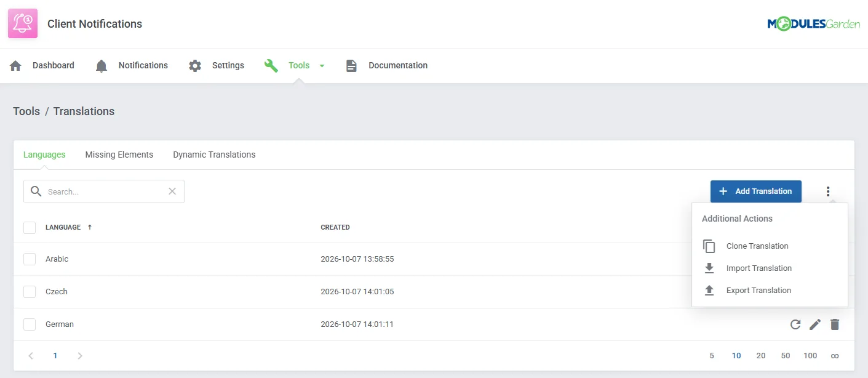868x378 pixels.
Task: Check the German row checkbox
Action: tap(30, 324)
